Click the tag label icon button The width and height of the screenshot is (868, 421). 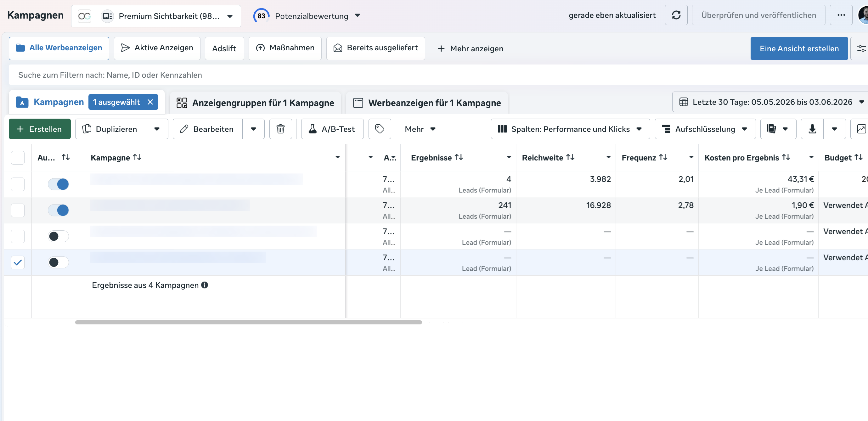pyautogui.click(x=380, y=129)
